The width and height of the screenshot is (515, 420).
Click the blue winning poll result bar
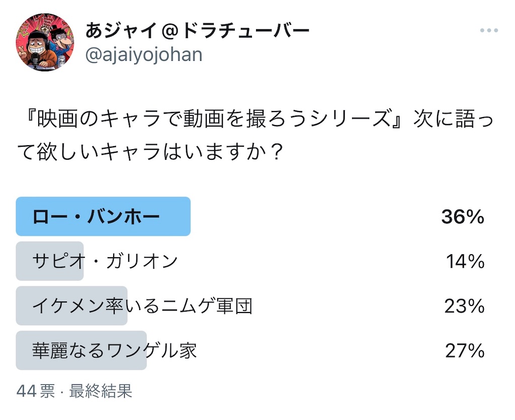[103, 217]
